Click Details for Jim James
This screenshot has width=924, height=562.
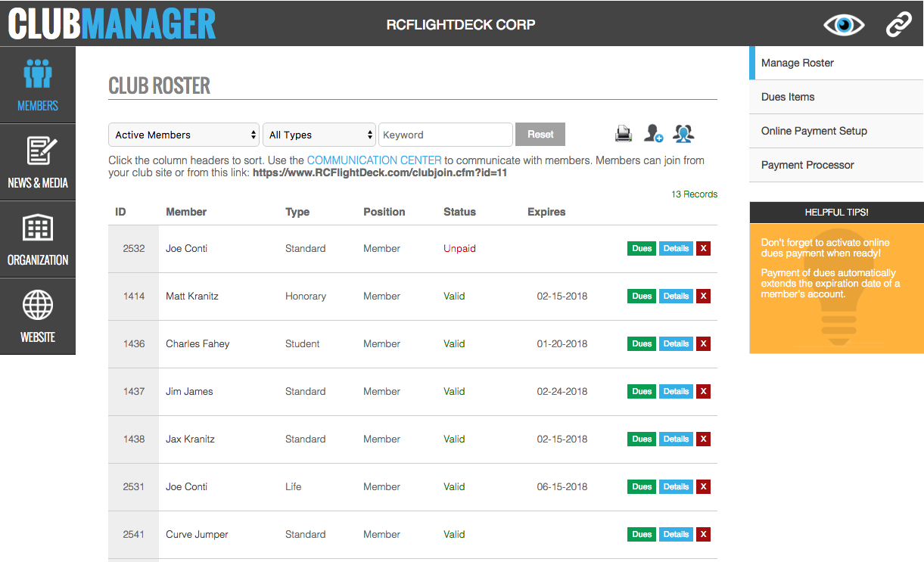(x=676, y=391)
